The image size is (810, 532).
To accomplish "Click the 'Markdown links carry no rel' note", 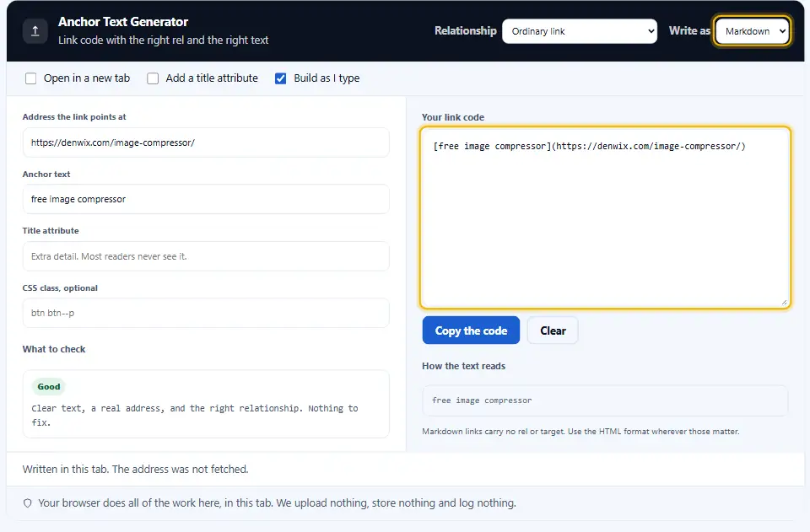I will tap(580, 432).
